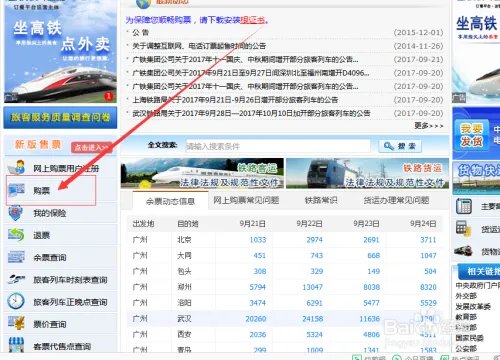Open 旅客列车时刻表查询 link

pyautogui.click(x=70, y=280)
